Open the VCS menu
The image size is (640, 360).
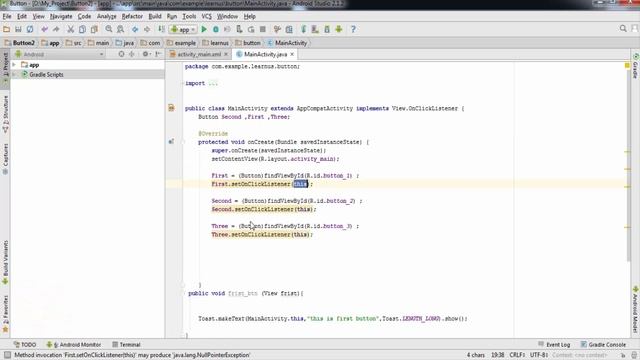pos(207,16)
